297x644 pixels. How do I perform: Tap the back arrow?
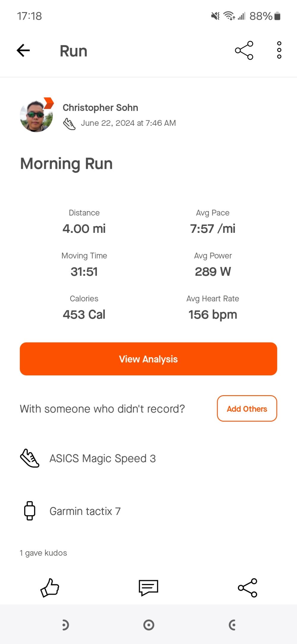[23, 51]
